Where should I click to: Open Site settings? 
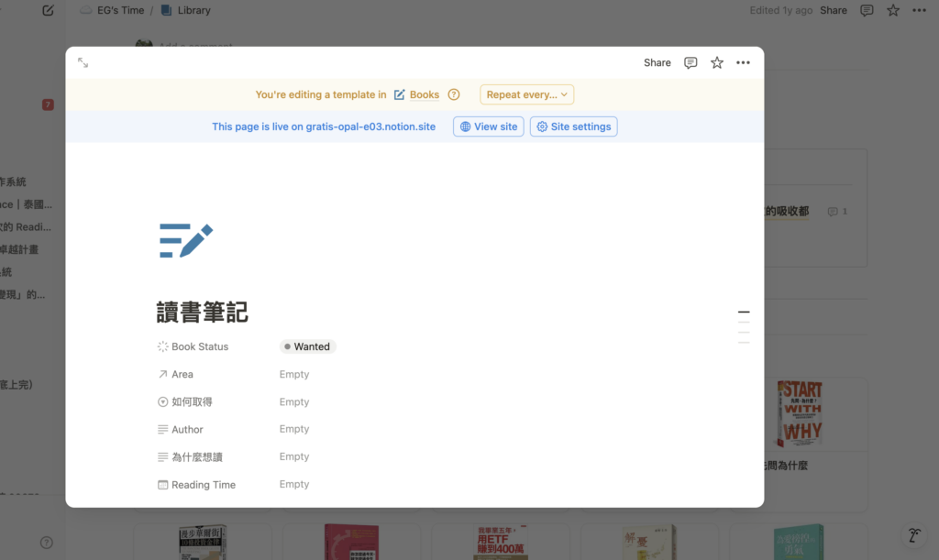point(573,126)
